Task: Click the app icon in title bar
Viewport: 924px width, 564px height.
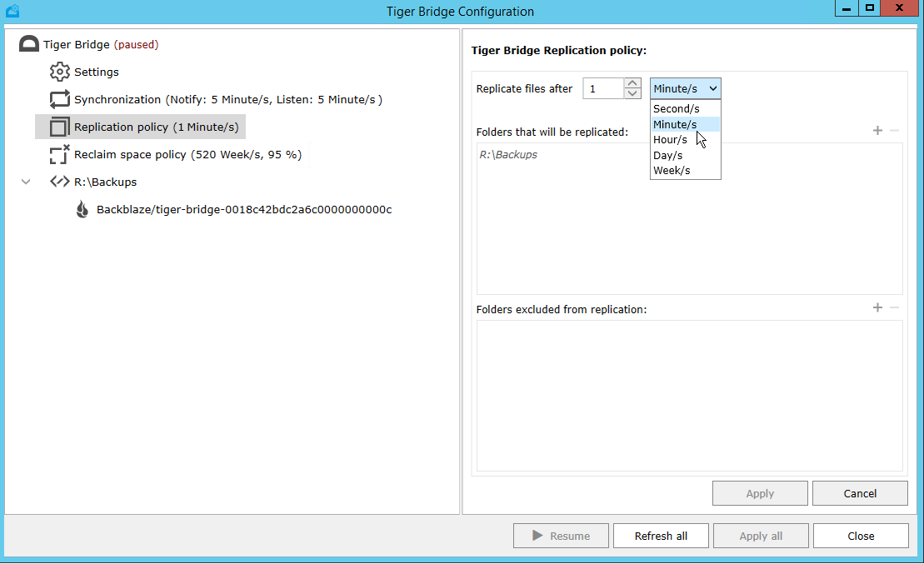Action: (x=12, y=11)
